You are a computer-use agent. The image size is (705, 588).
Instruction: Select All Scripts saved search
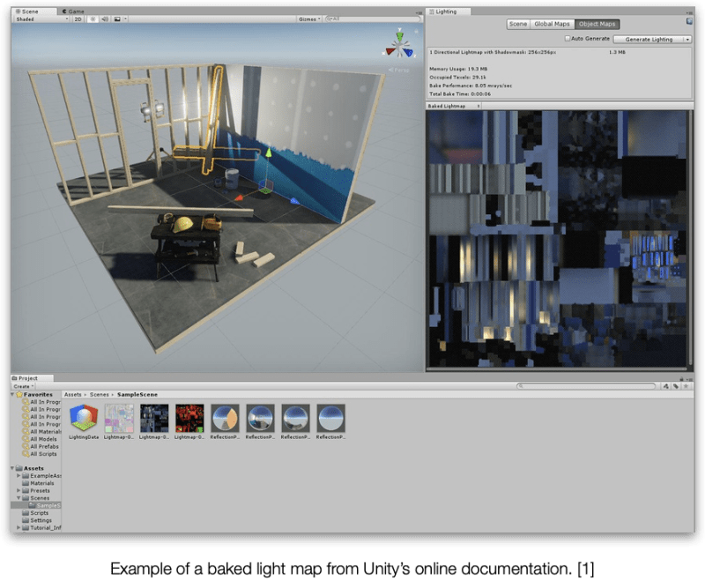pyautogui.click(x=40, y=454)
